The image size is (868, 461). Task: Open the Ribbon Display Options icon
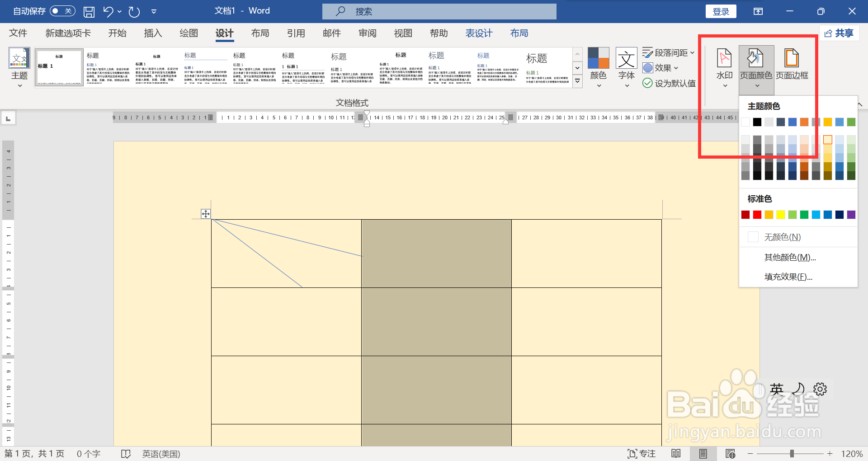coord(758,11)
